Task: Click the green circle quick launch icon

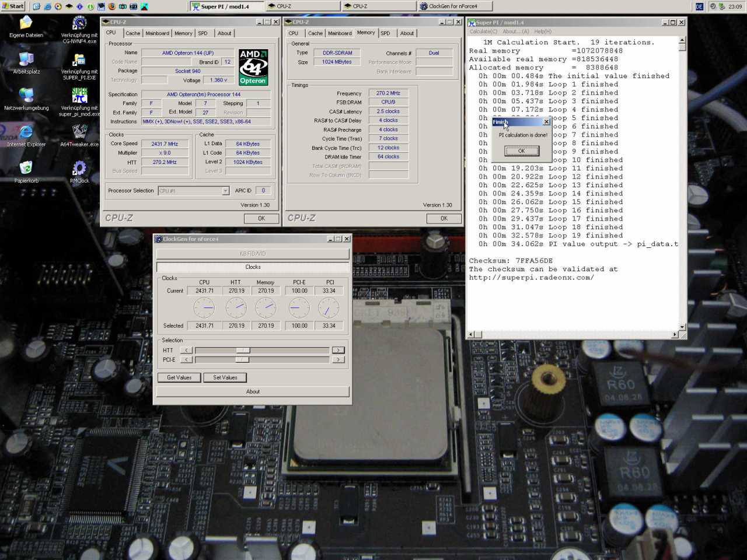Action: tap(90, 6)
